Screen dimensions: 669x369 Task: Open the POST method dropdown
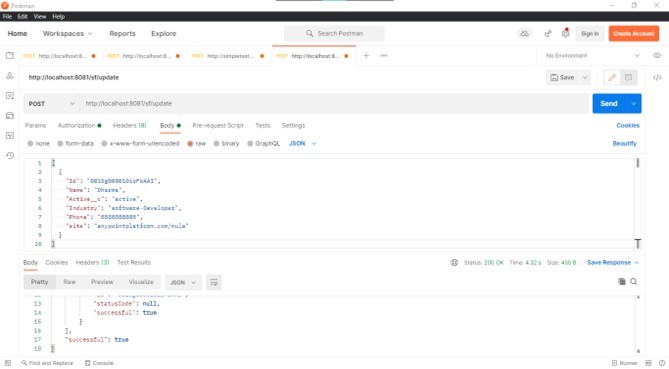click(x=51, y=104)
